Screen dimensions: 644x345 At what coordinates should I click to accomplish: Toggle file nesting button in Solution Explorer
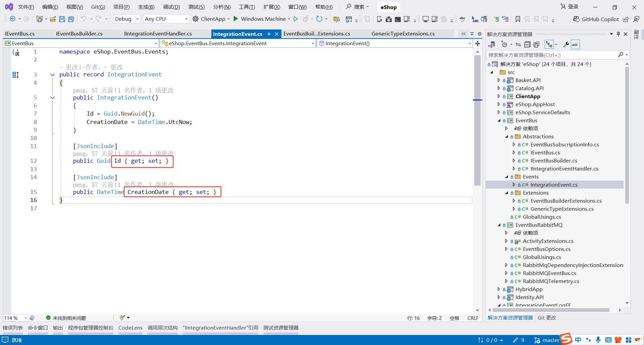coord(549,45)
